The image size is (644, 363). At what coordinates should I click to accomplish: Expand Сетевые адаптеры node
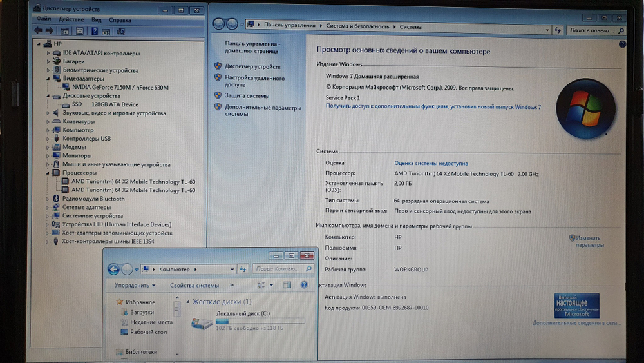point(48,207)
